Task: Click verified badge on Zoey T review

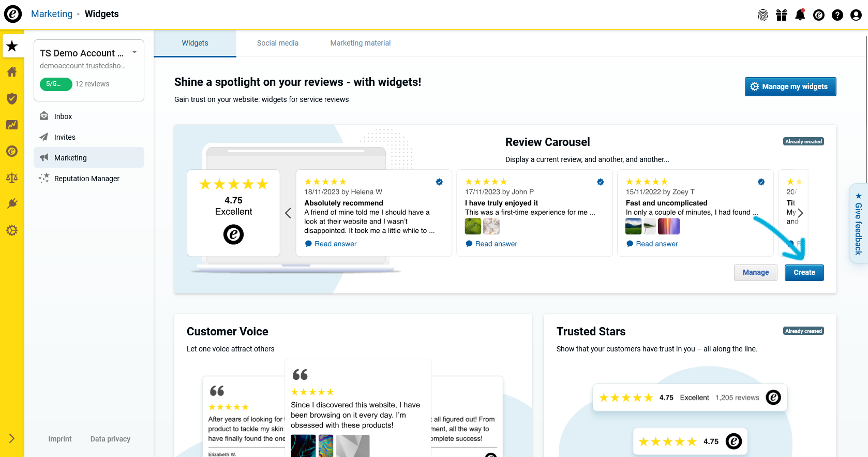Action: point(761,182)
